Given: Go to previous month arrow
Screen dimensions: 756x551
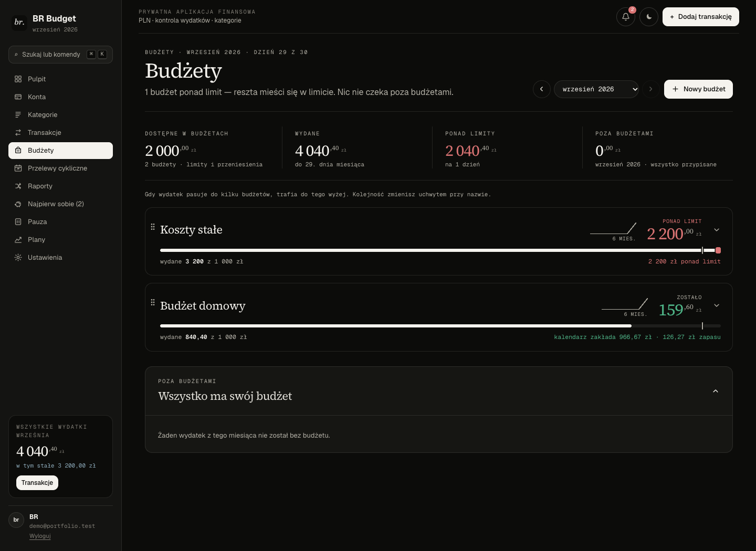Looking at the screenshot, I should pyautogui.click(x=542, y=89).
